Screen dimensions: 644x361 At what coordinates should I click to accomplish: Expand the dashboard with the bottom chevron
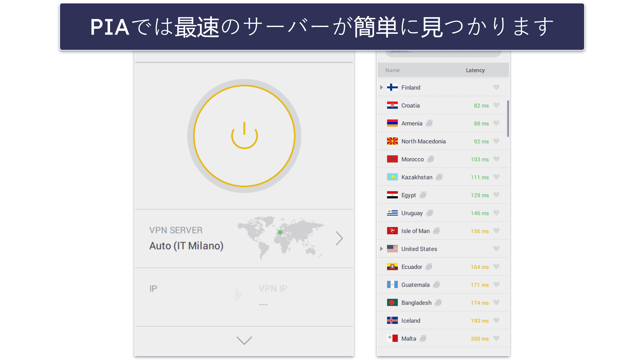coord(244,341)
